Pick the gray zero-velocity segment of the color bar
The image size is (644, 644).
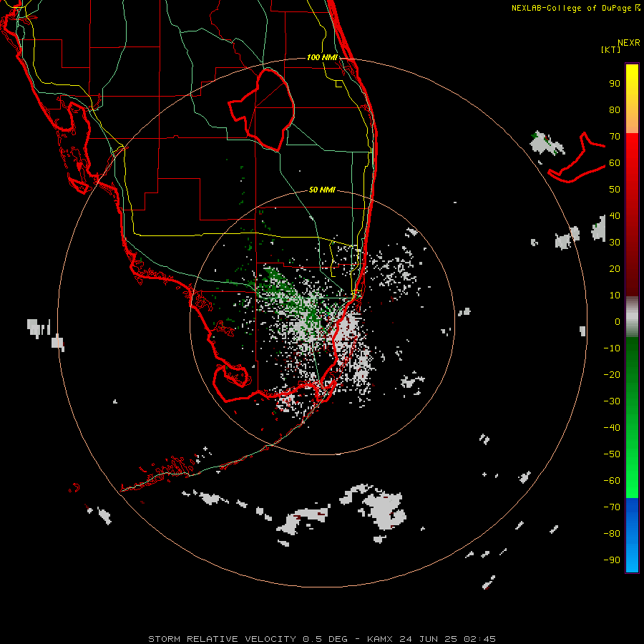[x=632, y=317]
